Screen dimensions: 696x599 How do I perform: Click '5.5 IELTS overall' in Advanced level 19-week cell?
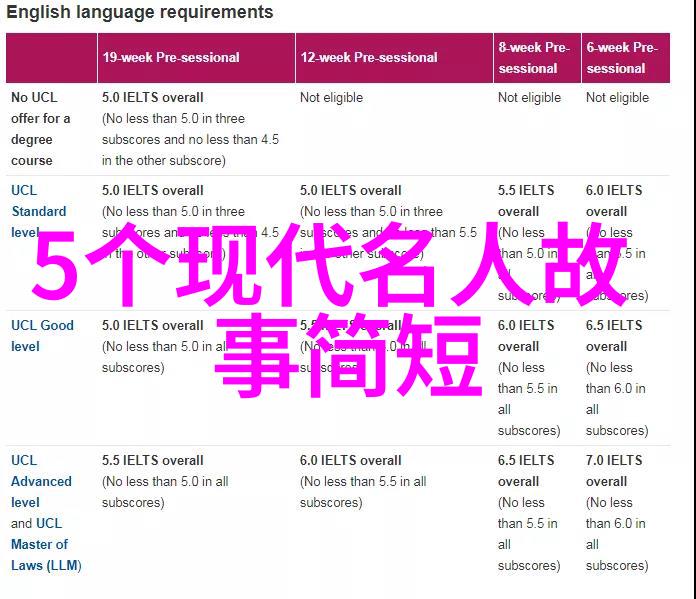152,460
